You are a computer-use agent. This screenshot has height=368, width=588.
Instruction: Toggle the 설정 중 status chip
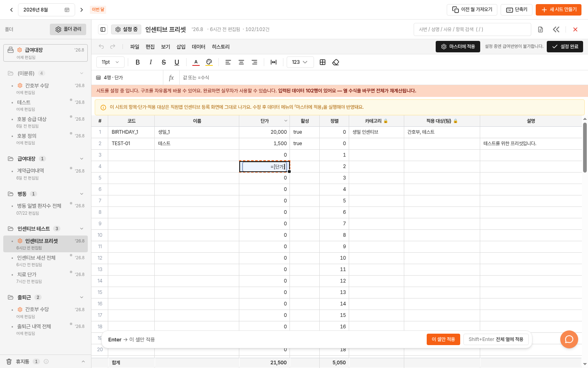126,29
